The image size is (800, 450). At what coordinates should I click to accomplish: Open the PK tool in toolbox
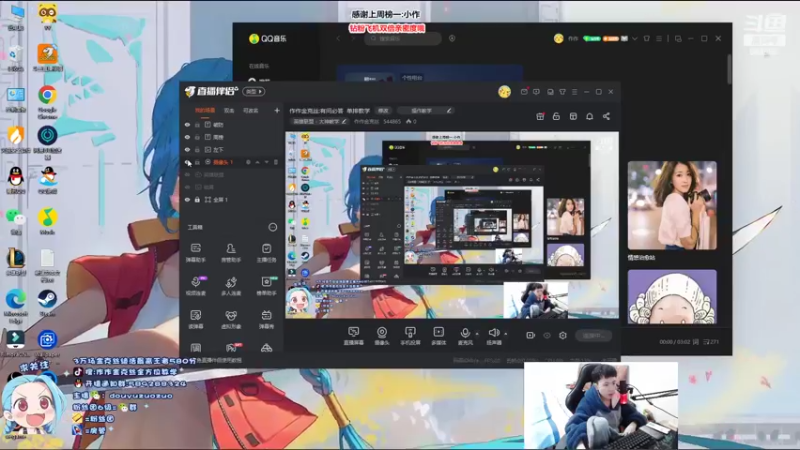click(231, 348)
